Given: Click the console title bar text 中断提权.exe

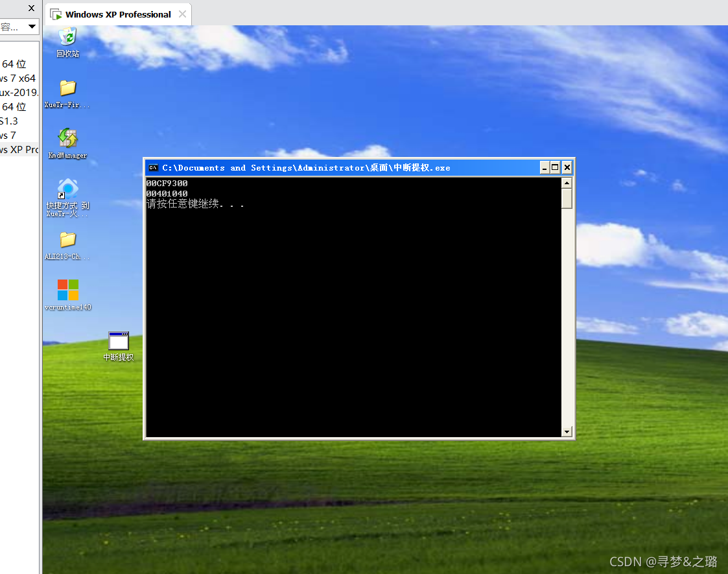Looking at the screenshot, I should pyautogui.click(x=422, y=167).
